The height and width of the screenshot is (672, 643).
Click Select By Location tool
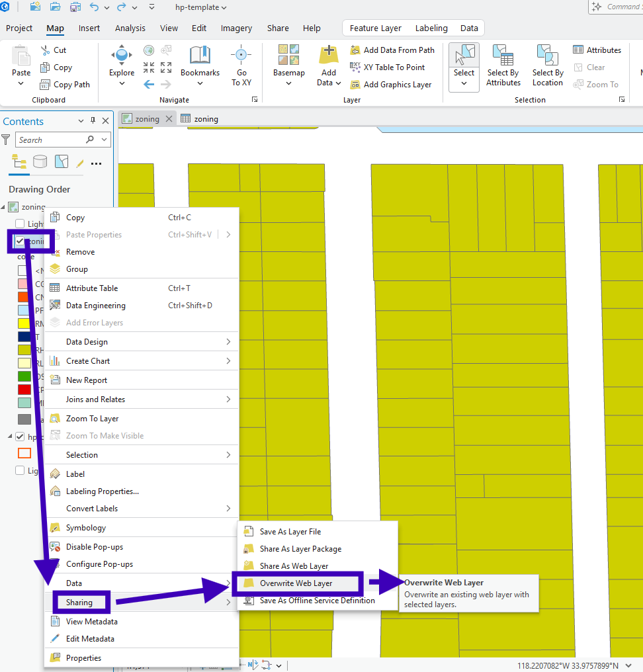click(548, 60)
